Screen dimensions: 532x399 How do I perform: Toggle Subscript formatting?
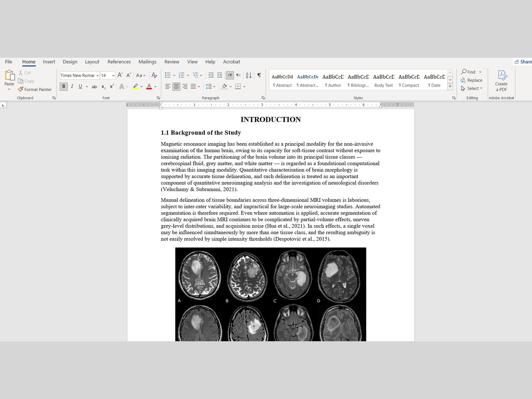click(x=103, y=86)
